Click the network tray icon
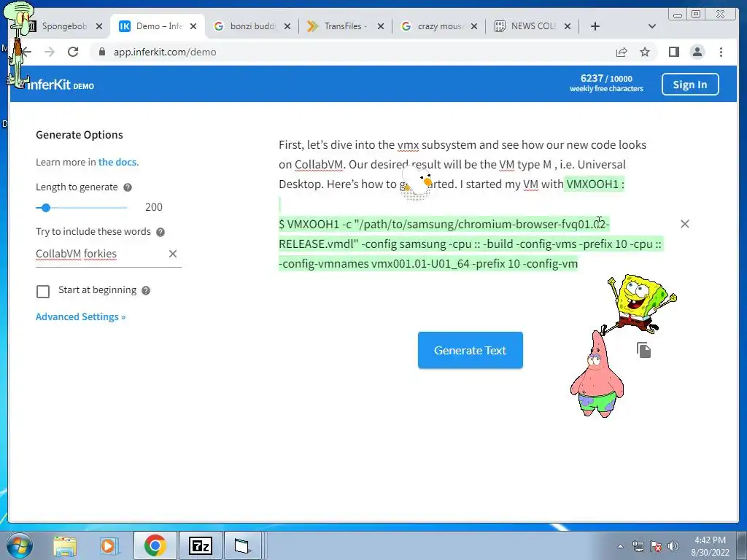This screenshot has height=560, width=747. pyautogui.click(x=638, y=546)
